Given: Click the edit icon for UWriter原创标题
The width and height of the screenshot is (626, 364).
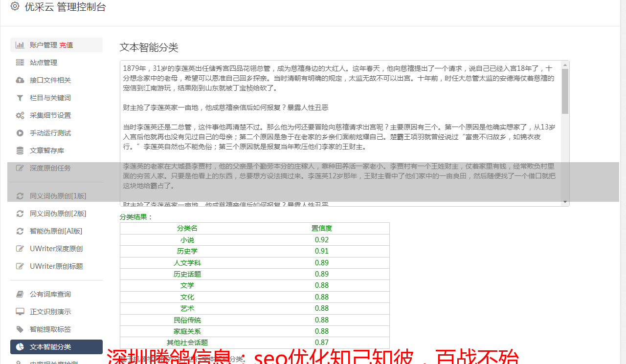Looking at the screenshot, I should pos(20,266).
